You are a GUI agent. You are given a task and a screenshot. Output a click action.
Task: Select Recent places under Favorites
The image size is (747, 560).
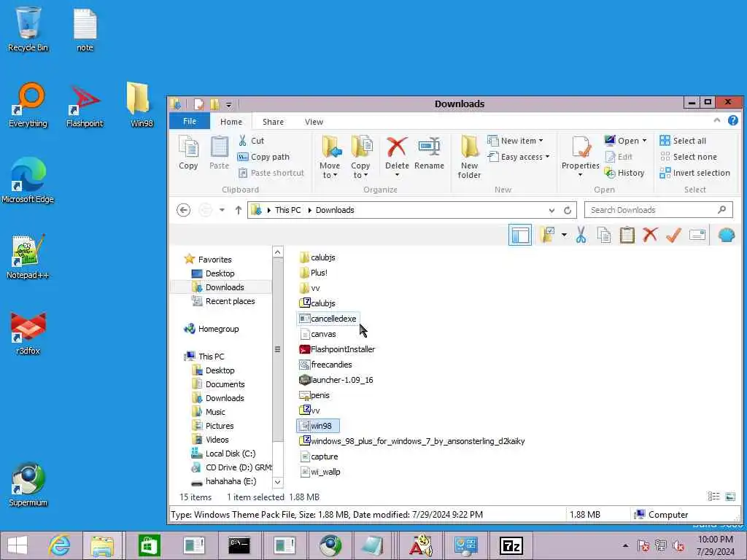point(223,301)
